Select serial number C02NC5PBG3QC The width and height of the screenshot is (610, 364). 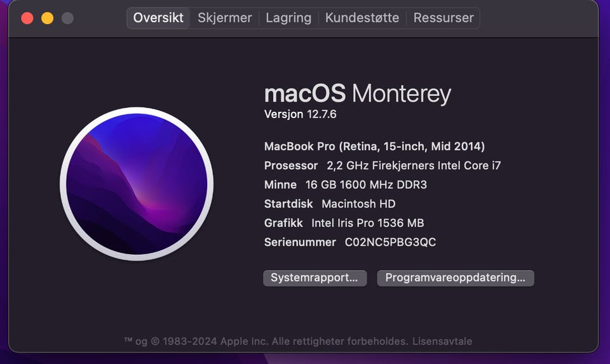pos(390,242)
